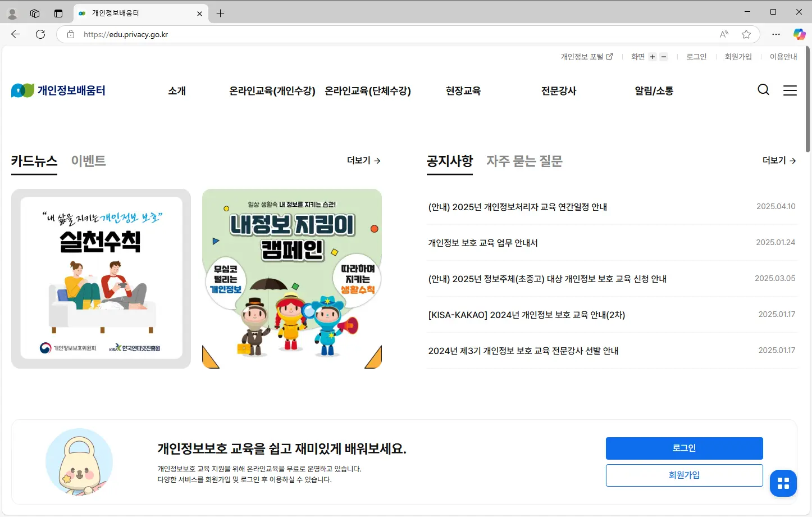Click 더보기 next to 공지사항
Image resolution: width=812 pixels, height=517 pixels.
[778, 160]
